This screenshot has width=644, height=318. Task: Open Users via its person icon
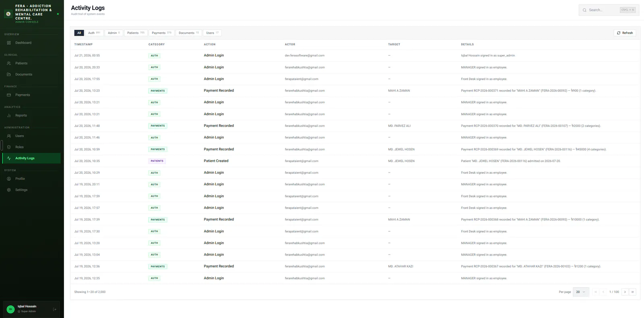(9, 136)
